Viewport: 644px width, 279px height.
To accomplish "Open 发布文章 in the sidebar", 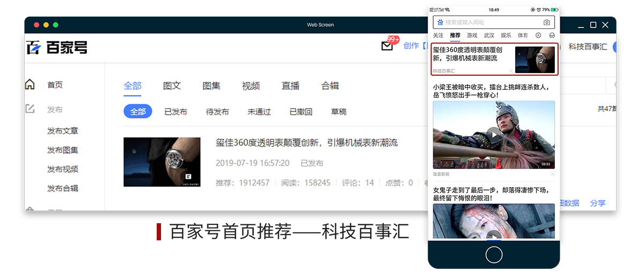I will [63, 131].
